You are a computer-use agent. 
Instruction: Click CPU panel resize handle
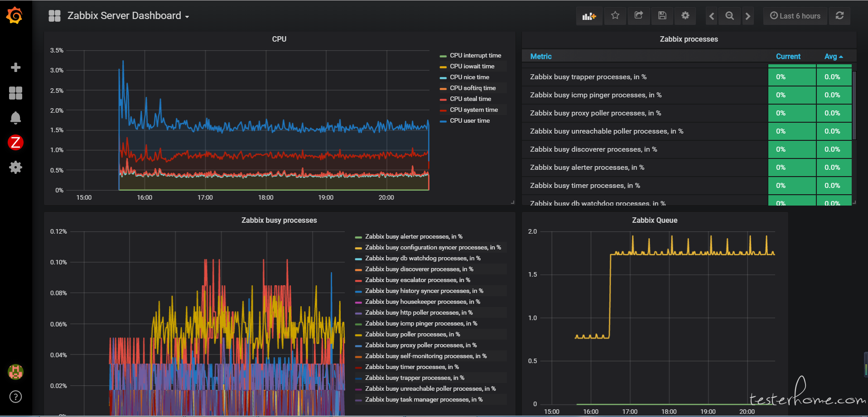(x=512, y=202)
